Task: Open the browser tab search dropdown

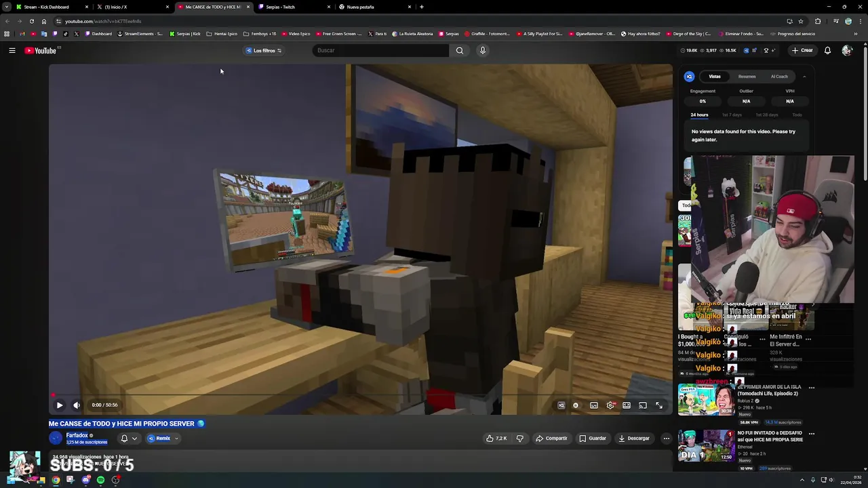Action: 6,7
